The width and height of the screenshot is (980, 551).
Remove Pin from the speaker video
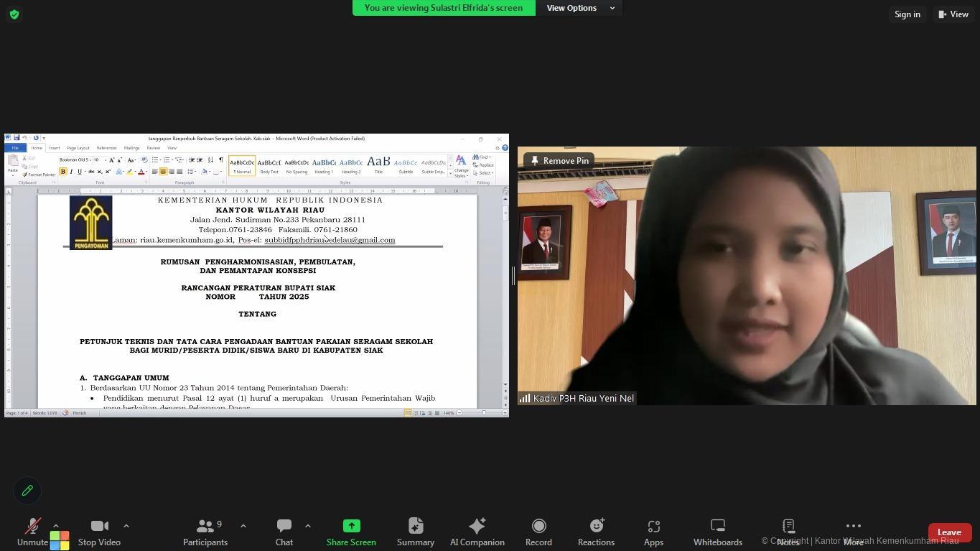(559, 161)
